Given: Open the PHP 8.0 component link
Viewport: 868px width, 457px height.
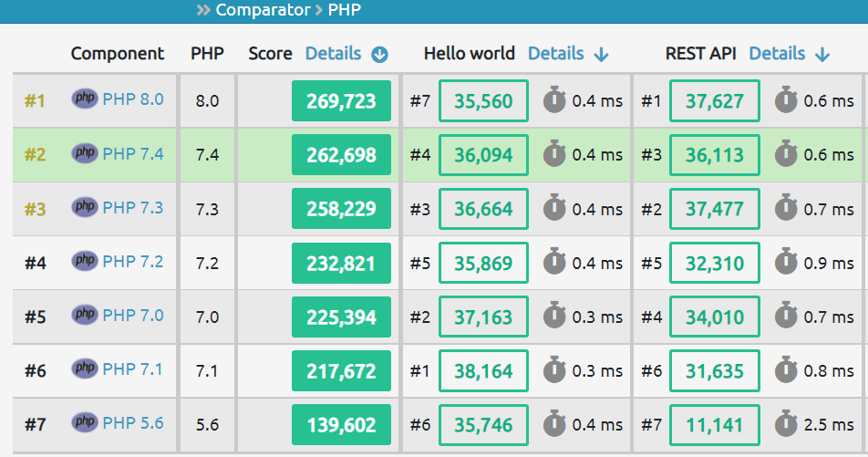Looking at the screenshot, I should pos(133,99).
